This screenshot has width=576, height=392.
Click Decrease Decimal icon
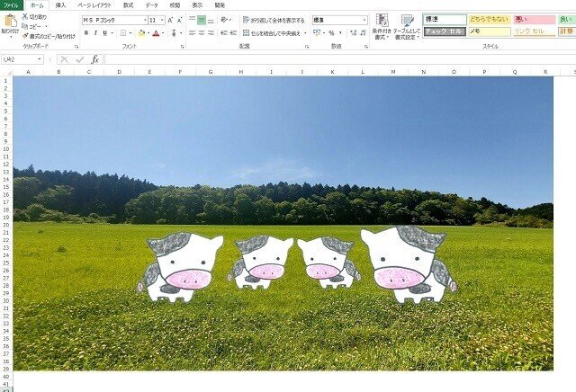[363, 33]
